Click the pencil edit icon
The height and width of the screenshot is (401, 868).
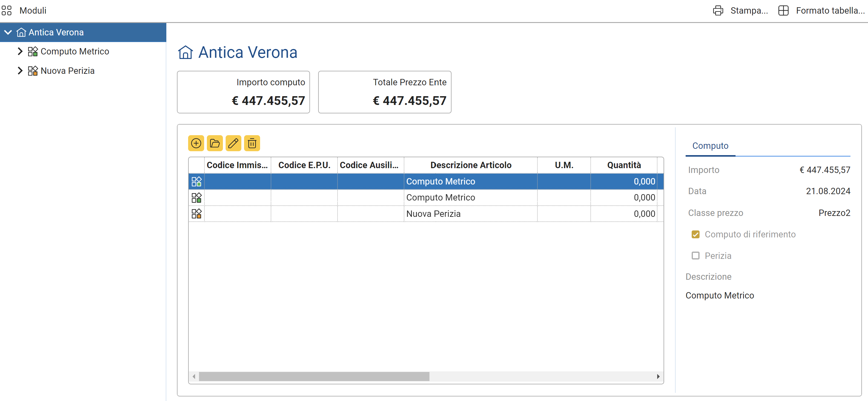click(x=233, y=143)
